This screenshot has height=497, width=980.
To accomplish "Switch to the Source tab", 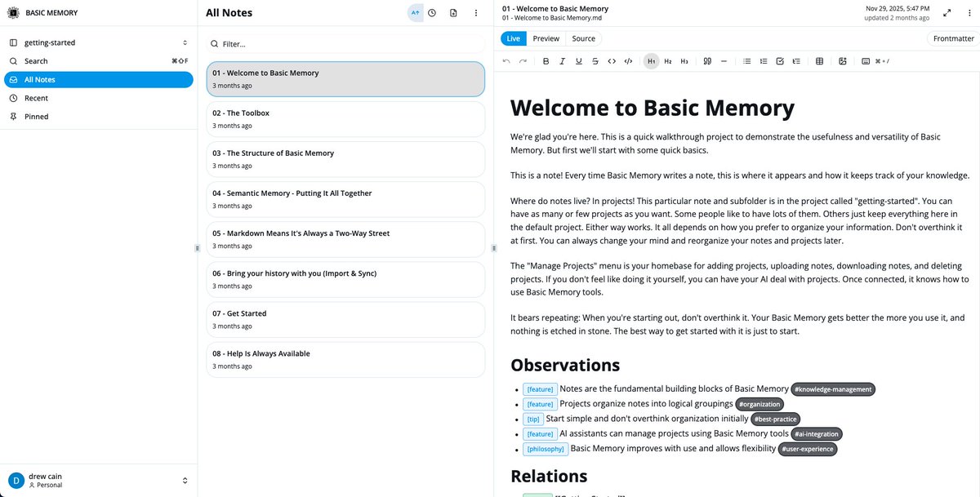I will coord(583,38).
